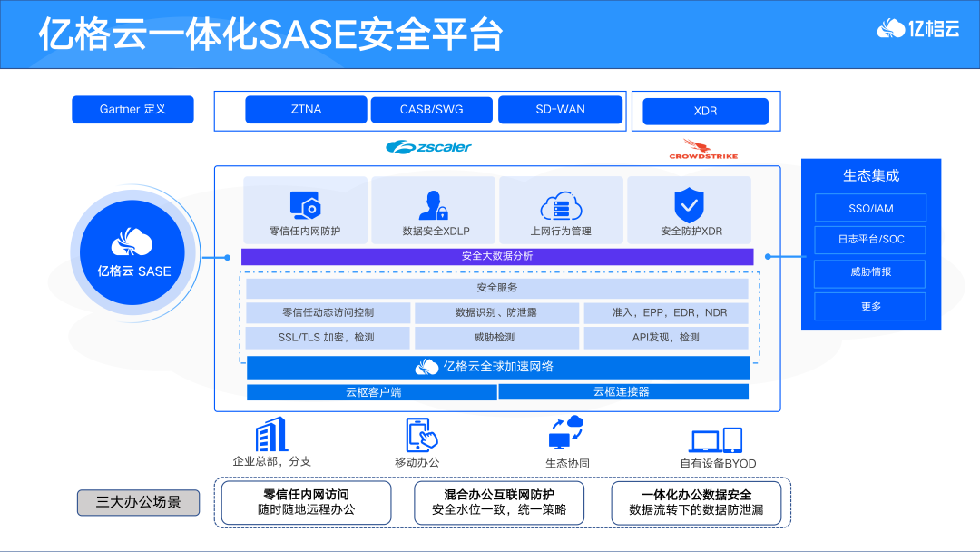Click the 上网行为管理 label text

pyautogui.click(x=562, y=231)
